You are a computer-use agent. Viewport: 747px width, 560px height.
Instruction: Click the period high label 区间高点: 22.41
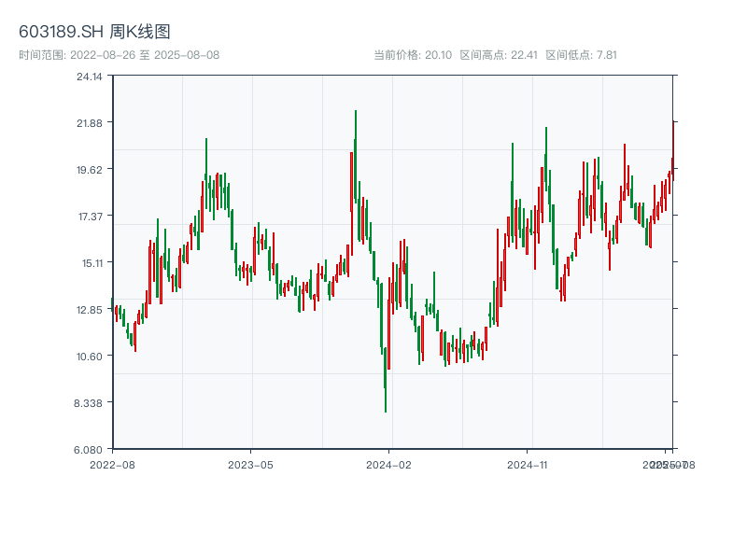click(499, 55)
